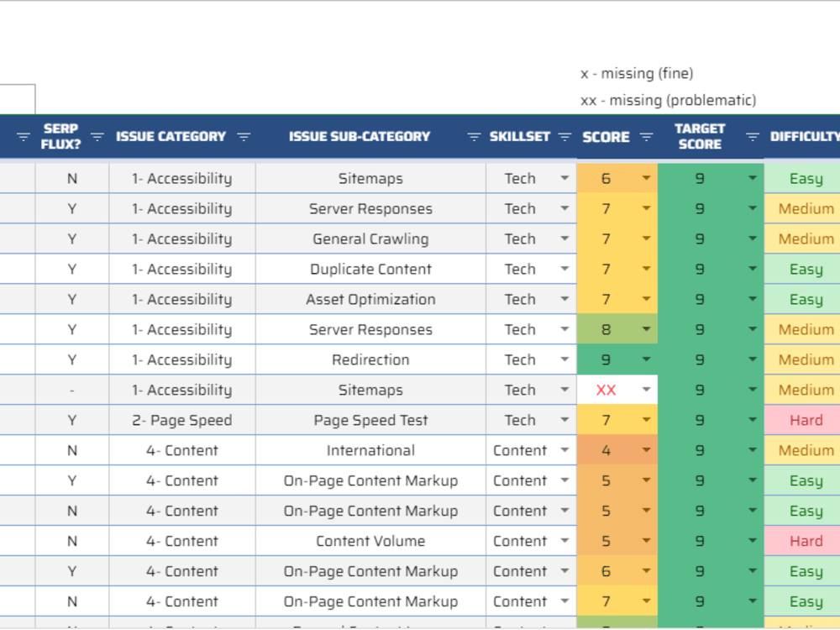Screen dimensions: 840x630
Task: Select the 'Content Volume' cell
Action: [370, 541]
